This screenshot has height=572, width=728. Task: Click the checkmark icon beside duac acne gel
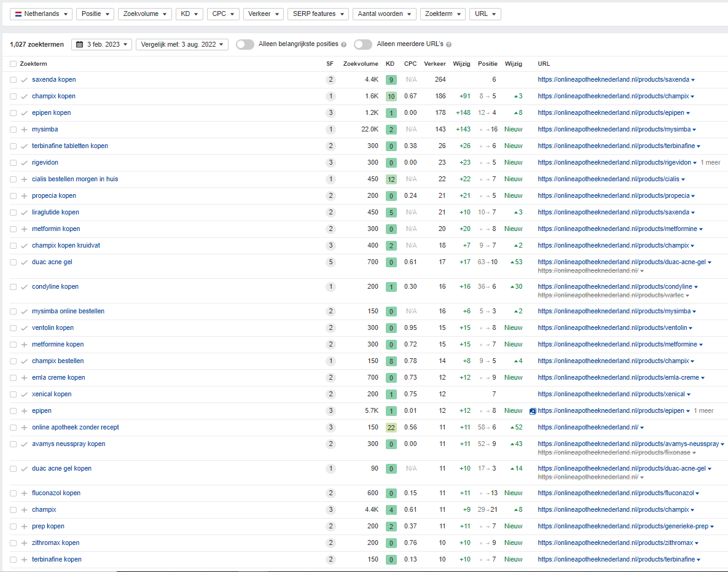(24, 262)
